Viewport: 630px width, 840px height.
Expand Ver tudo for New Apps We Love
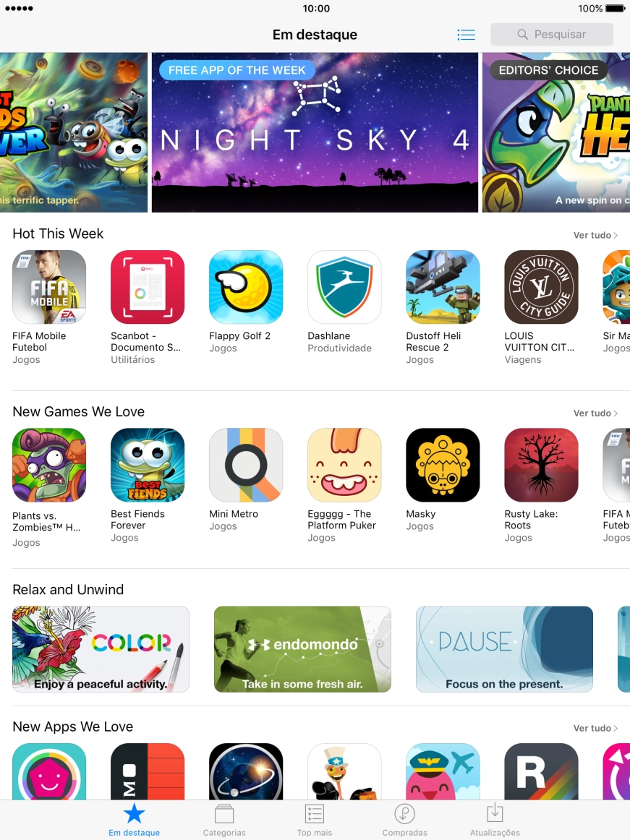coord(595,728)
